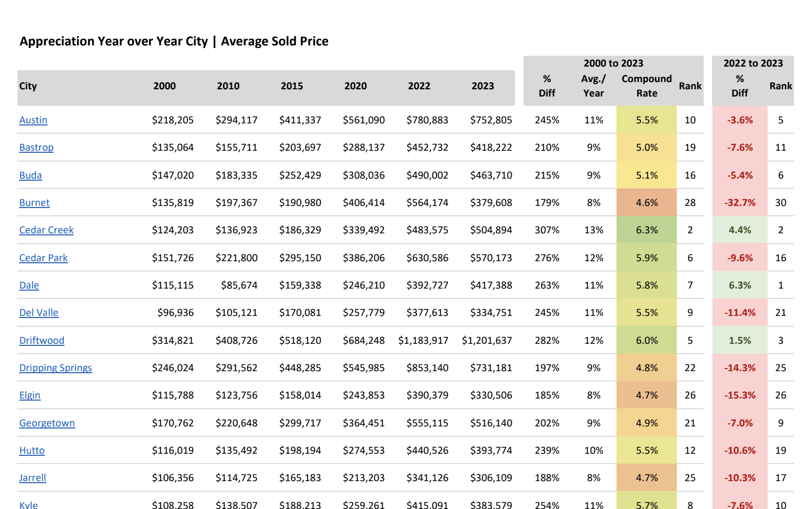This screenshot has height=509, width=812.
Task: Select the Compound Rate column header
Action: [647, 86]
